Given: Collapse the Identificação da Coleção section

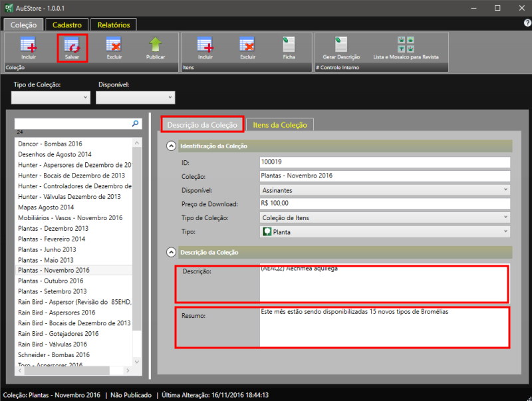Looking at the screenshot, I should coord(171,146).
